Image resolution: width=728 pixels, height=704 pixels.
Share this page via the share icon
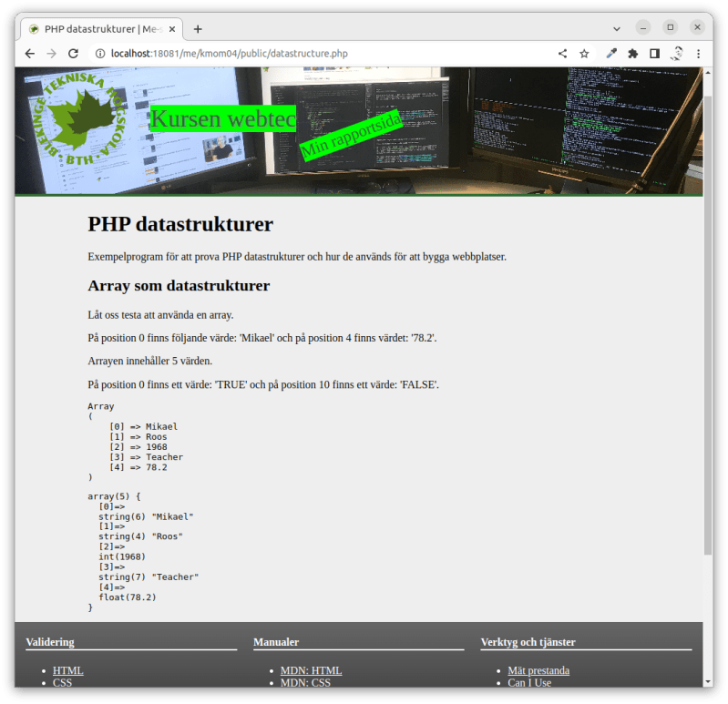562,54
